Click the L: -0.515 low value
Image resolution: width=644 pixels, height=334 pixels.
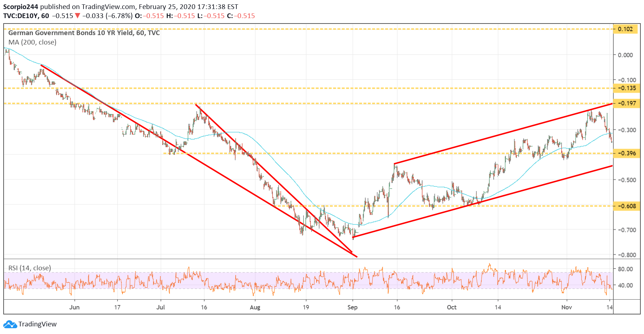coord(211,16)
